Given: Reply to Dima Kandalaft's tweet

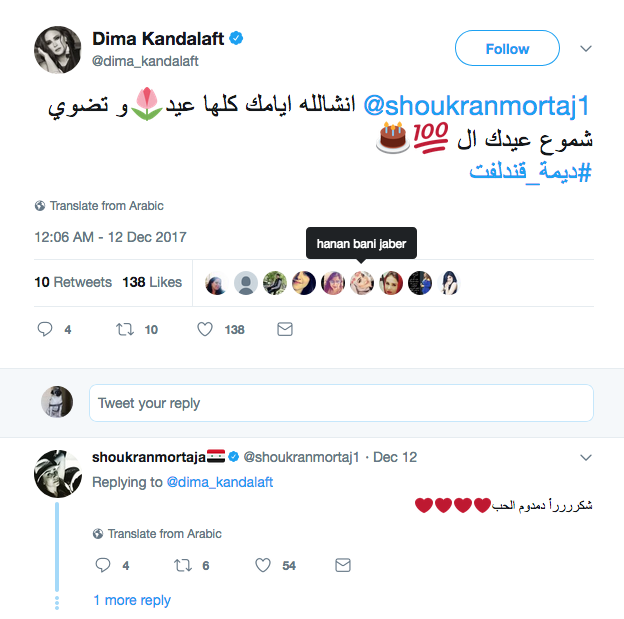Looking at the screenshot, I should [44, 329].
